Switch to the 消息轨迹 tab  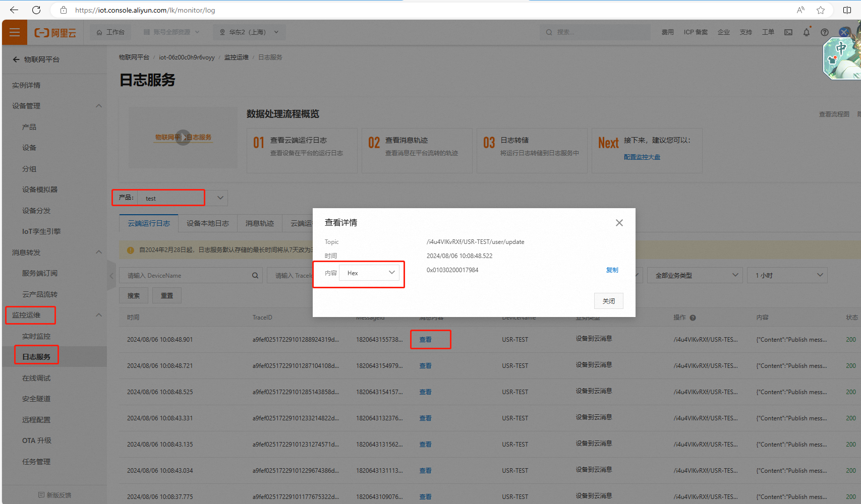click(259, 223)
